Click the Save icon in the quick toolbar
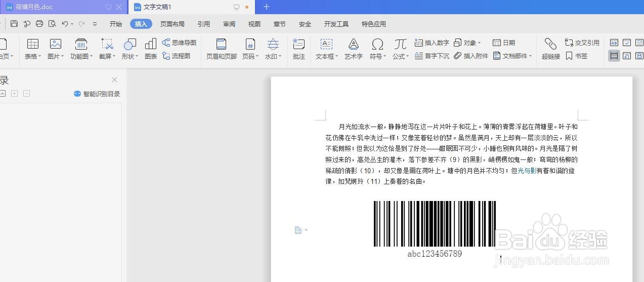Image resolution: width=644 pixels, height=282 pixels. [x=14, y=24]
